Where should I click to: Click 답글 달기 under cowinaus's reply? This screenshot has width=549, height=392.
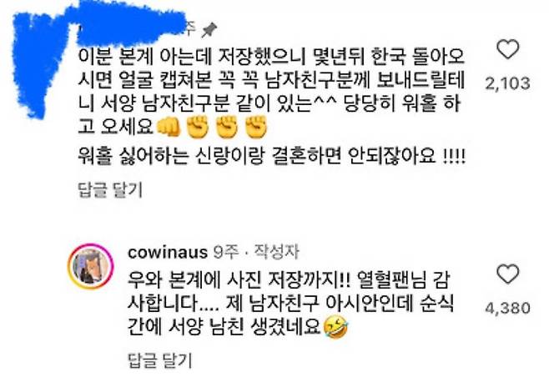160,360
